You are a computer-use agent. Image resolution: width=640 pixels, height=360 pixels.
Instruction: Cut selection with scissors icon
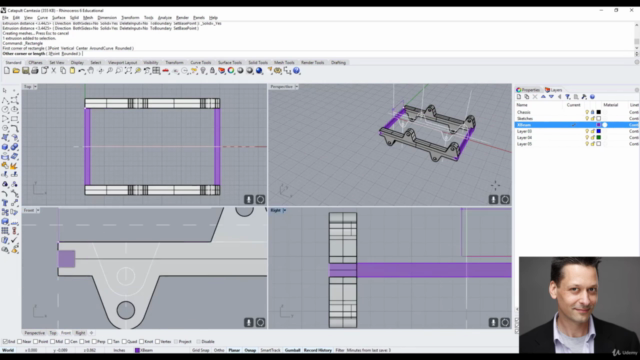(53, 71)
